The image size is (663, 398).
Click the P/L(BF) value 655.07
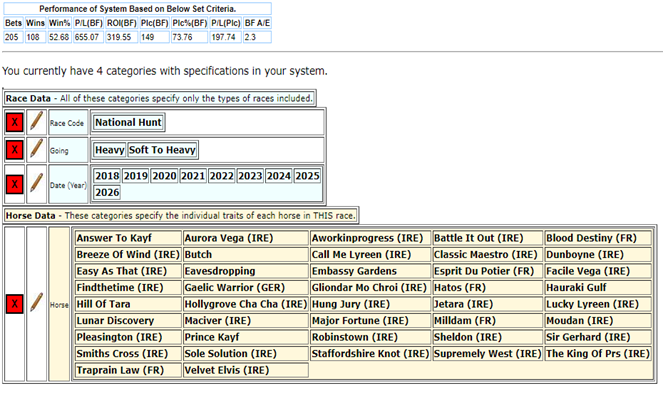pyautogui.click(x=88, y=37)
